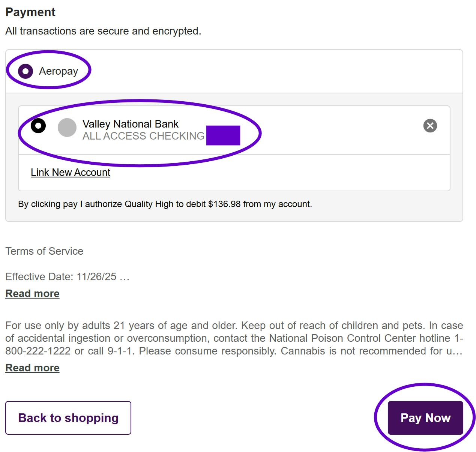Click the purple redacted account number box
The height and width of the screenshot is (452, 476).
click(x=223, y=135)
